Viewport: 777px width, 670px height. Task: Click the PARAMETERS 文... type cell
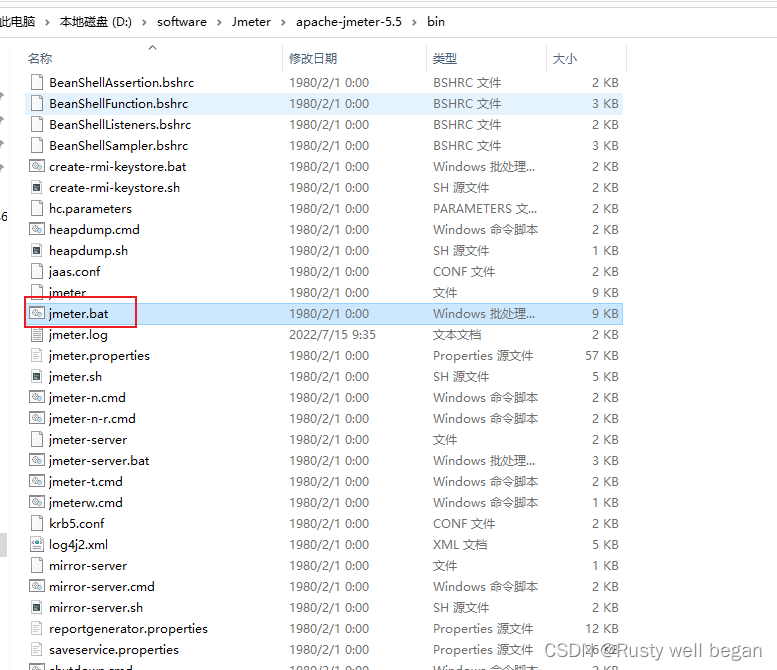[485, 209]
